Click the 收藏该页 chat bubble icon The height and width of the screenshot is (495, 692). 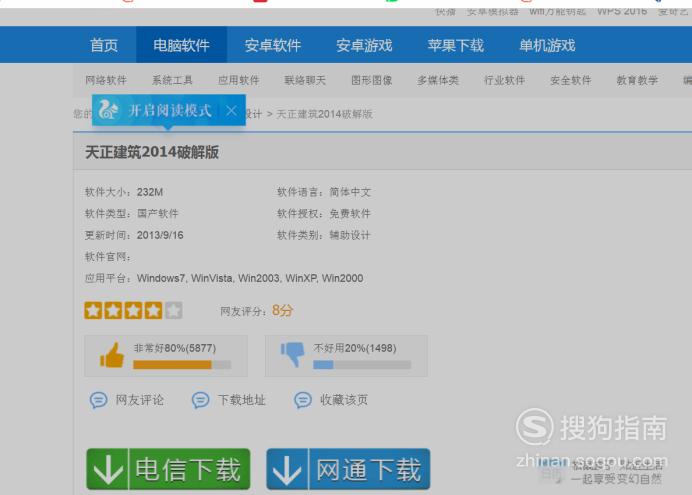(303, 400)
